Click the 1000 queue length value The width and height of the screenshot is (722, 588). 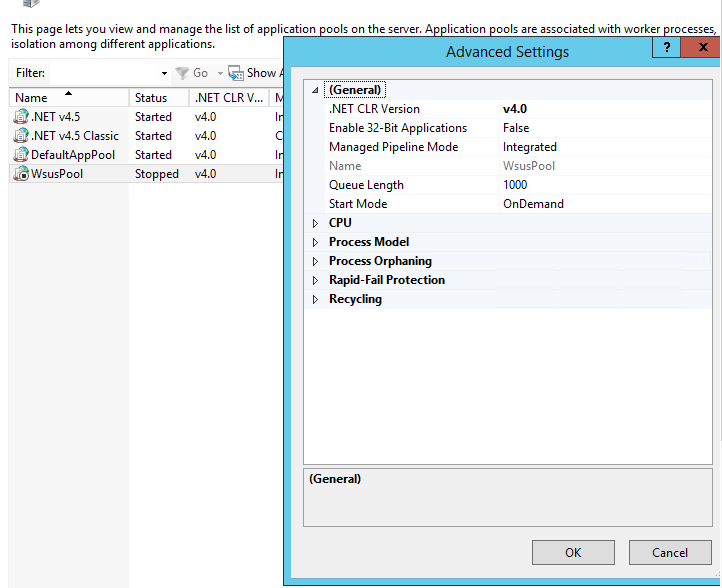pos(515,185)
